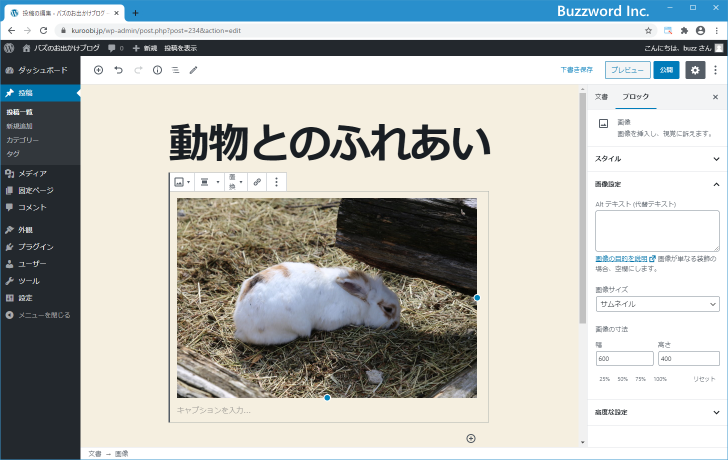Image resolution: width=728 pixels, height=460 pixels.
Task: Open the メディア menu
Action: (40, 173)
